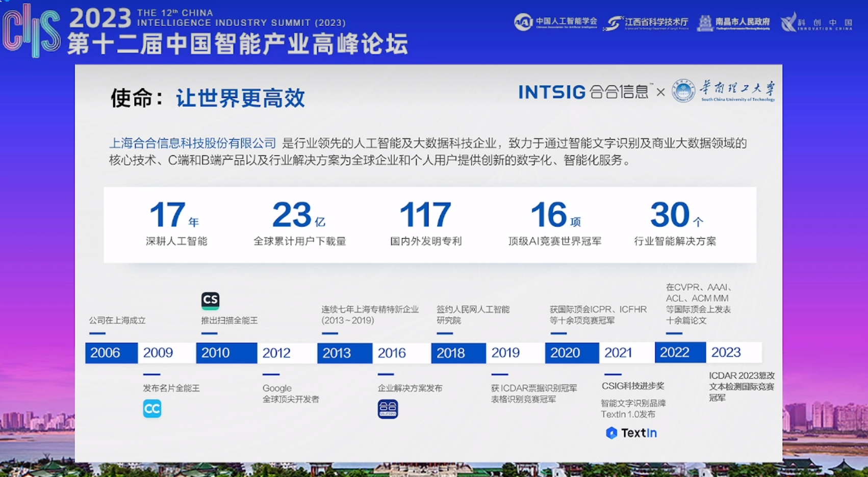The image size is (868, 477).
Task: Click the 企业解决方案发布 caption
Action: (x=410, y=388)
